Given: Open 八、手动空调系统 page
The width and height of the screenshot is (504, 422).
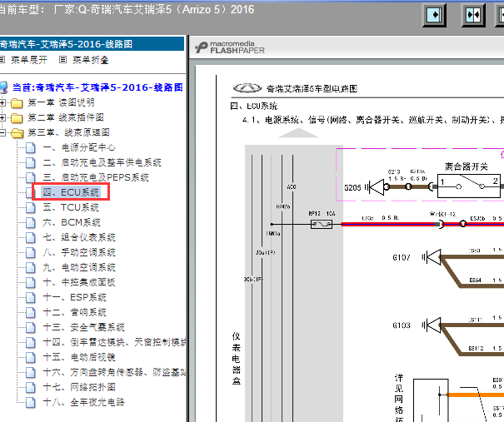Looking at the screenshot, I should [79, 252].
